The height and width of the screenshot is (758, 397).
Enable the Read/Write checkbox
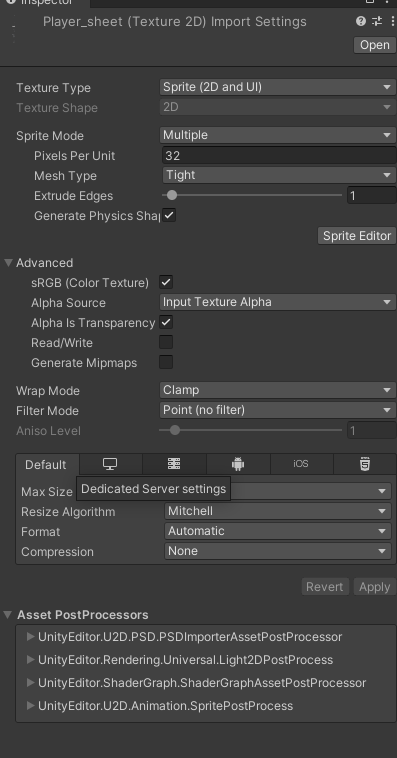pyautogui.click(x=166, y=342)
